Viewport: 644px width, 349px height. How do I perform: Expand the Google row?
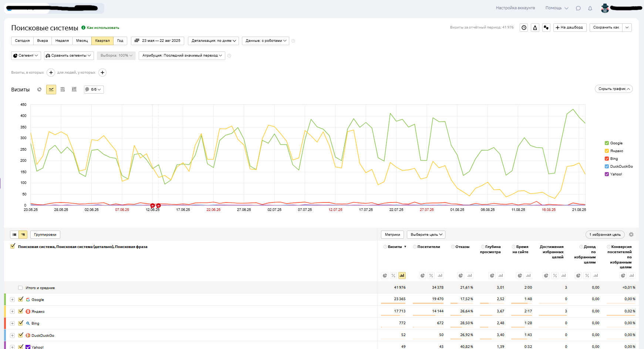tap(12, 300)
